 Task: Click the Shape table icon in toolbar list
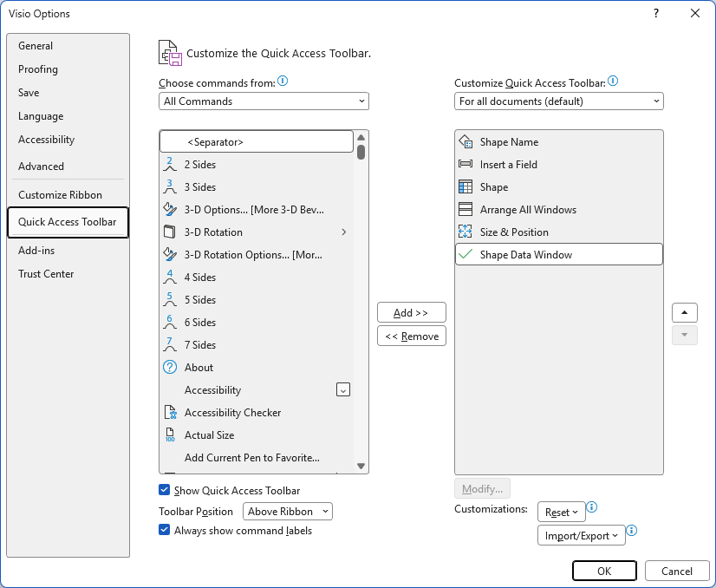465,186
